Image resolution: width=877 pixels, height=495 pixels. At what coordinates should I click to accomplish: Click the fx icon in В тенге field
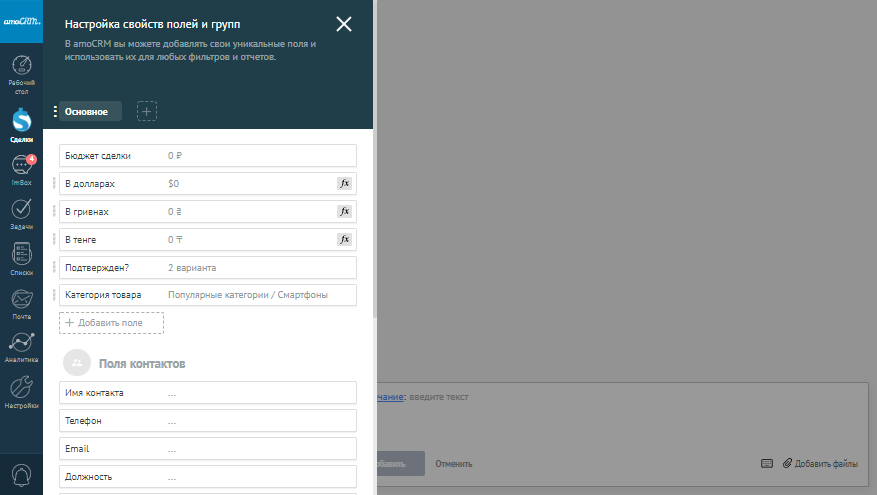[x=344, y=240]
